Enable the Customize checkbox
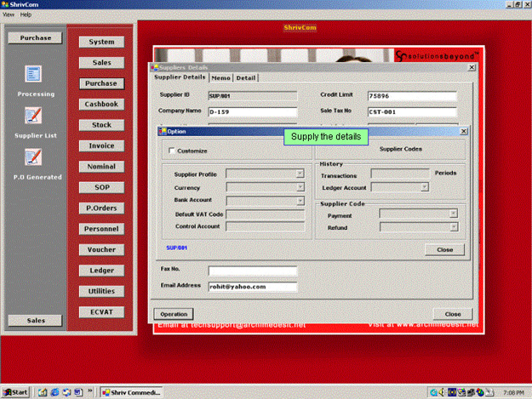 coord(171,151)
